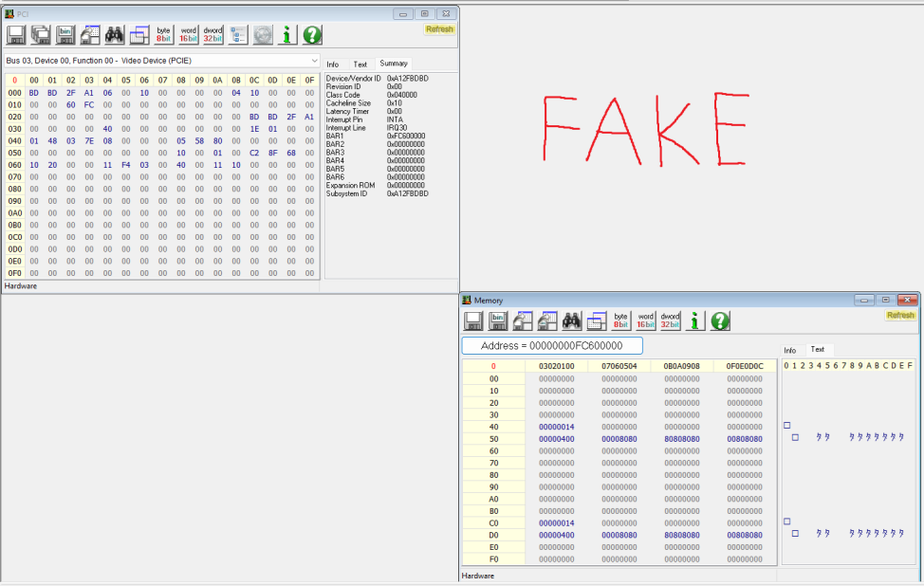This screenshot has width=924, height=586.
Task: Select PCI cell 1E in row 030
Action: pyautogui.click(x=254, y=129)
